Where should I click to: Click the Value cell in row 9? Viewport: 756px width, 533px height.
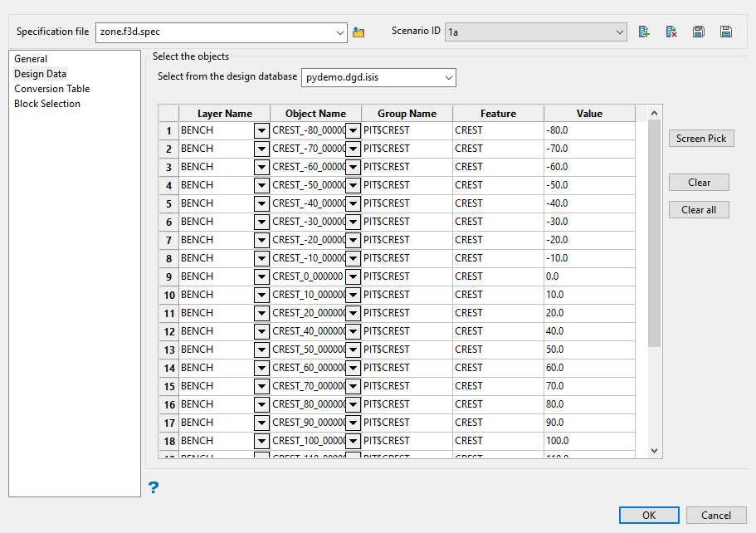(589, 276)
